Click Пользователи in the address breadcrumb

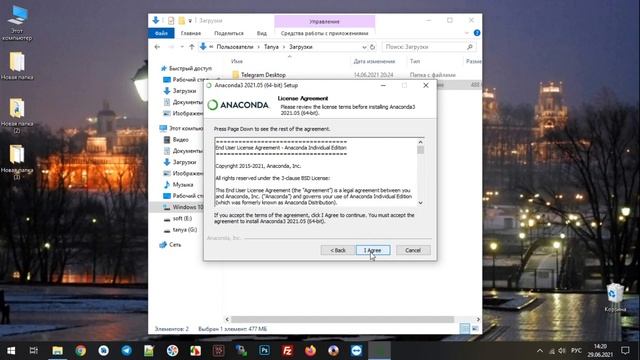[235, 47]
